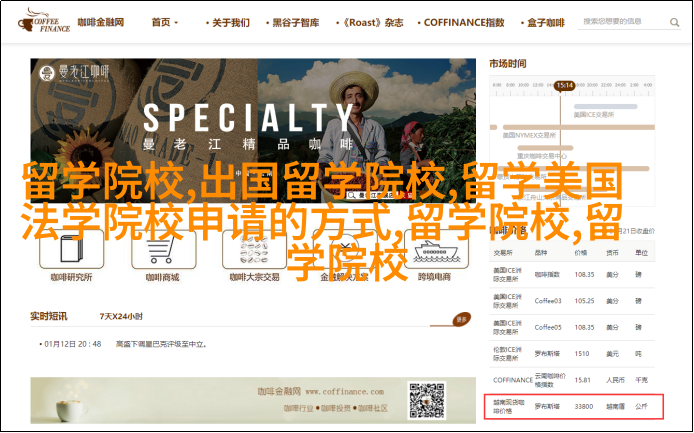Click the 7天X24小时 label
Screen dimensions: 694x433
pyautogui.click(x=121, y=317)
